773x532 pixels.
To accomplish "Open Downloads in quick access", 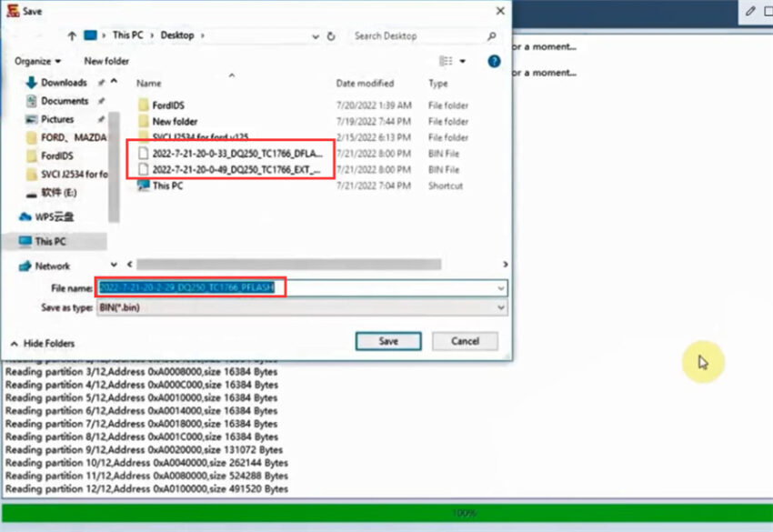I will pos(64,83).
